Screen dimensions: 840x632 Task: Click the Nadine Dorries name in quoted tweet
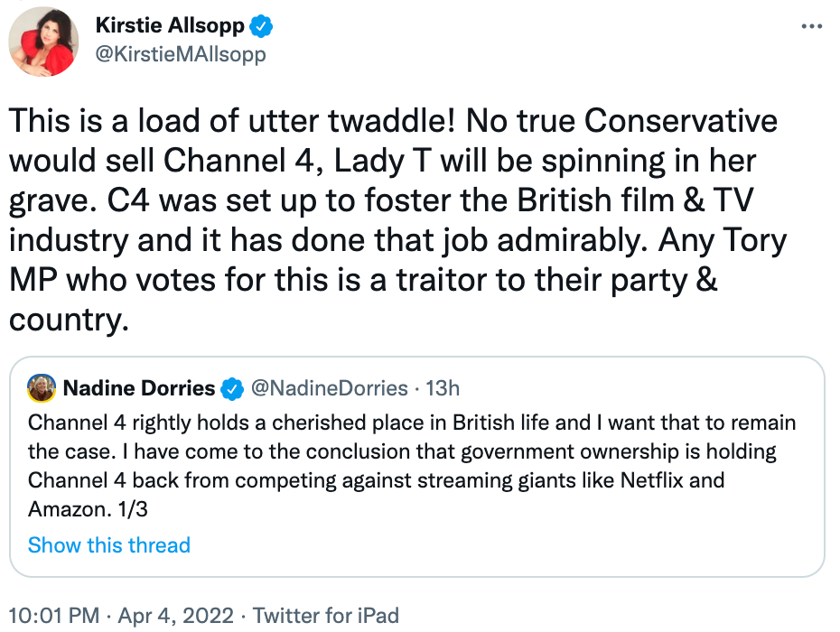(139, 389)
